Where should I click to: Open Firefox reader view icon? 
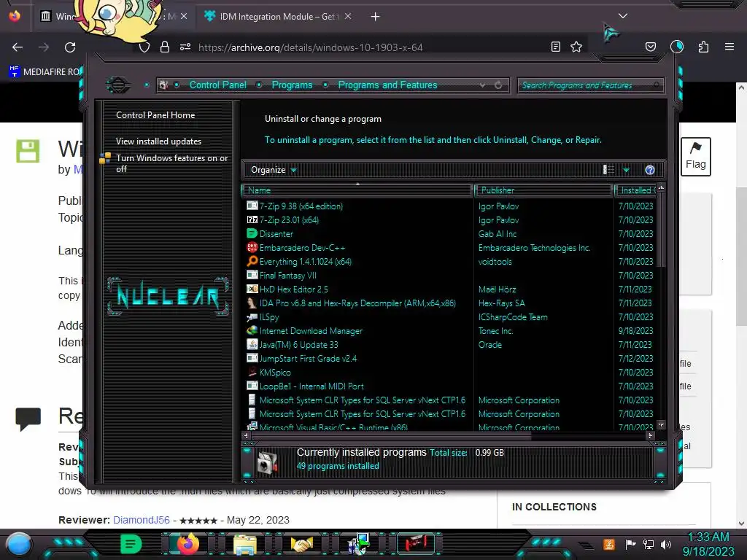coord(555,47)
